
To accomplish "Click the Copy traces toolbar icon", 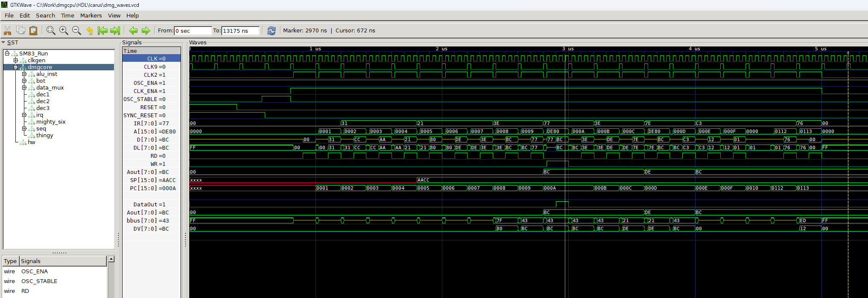I will click(20, 30).
